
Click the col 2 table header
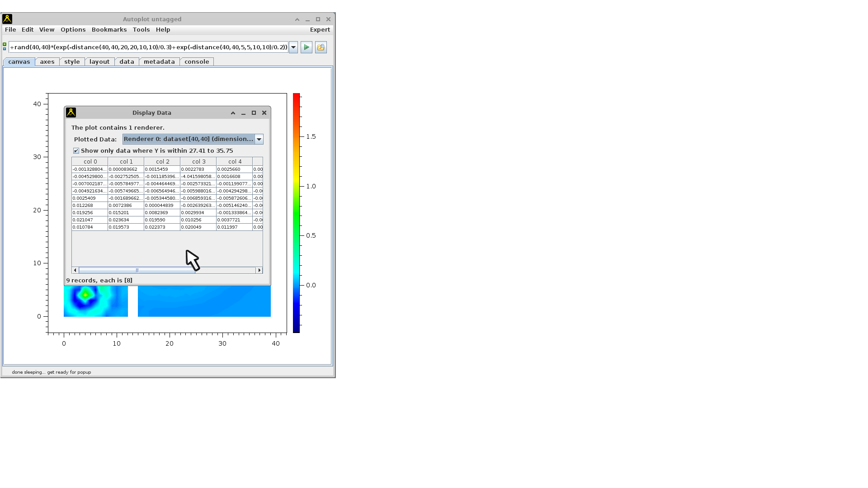tap(162, 161)
